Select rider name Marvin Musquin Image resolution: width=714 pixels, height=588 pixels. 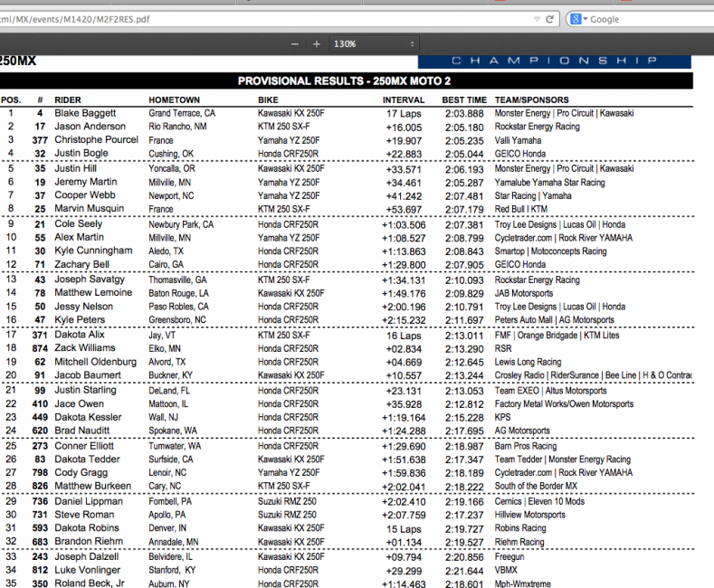[x=90, y=208]
